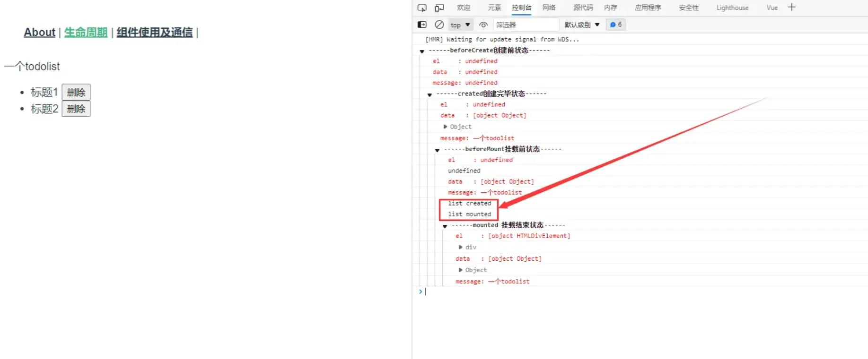Expand the div element under mounted el
Screen dimensions: 868x359
[x=460, y=247]
